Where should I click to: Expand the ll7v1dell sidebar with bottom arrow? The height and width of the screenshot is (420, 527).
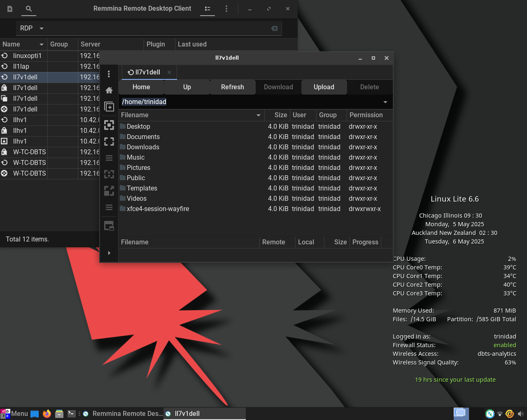109,253
